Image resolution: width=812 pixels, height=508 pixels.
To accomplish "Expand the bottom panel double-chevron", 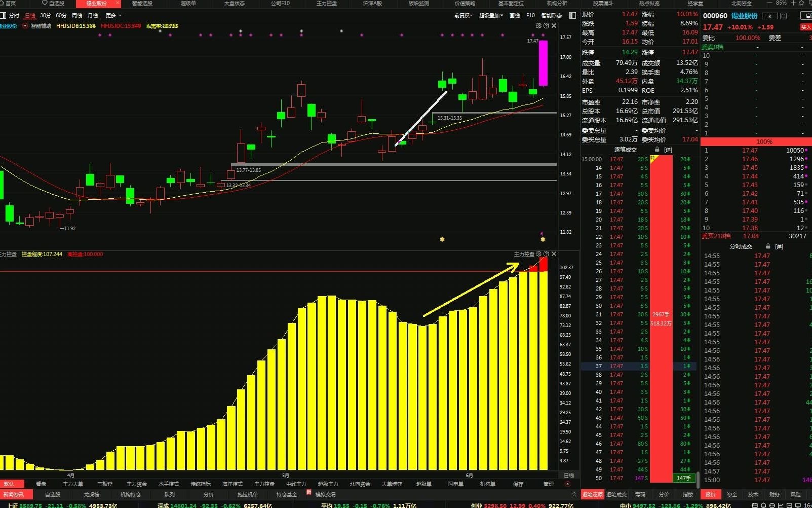I will (574, 494).
